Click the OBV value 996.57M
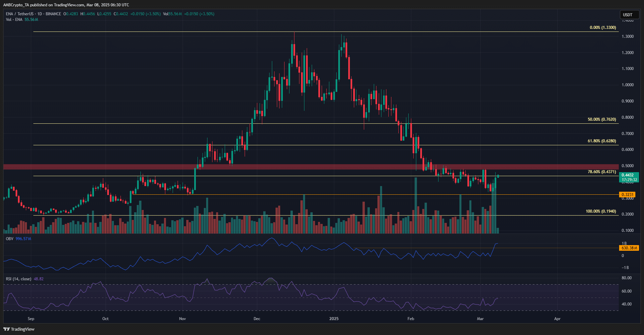 click(x=23, y=239)
